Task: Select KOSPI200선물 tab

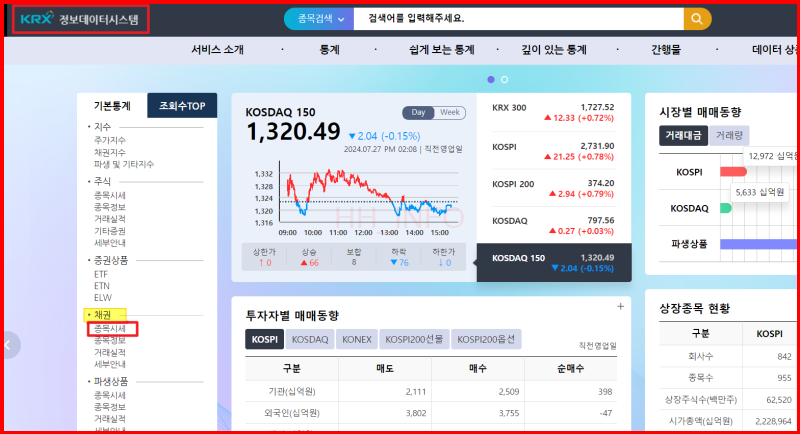Action: tap(414, 340)
